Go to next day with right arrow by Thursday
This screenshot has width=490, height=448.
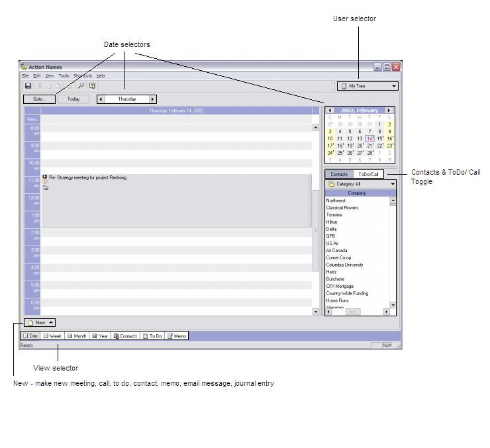(152, 99)
